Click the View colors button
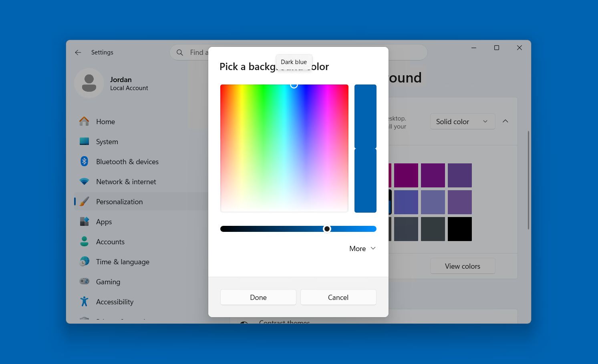This screenshot has width=598, height=364. (x=463, y=266)
